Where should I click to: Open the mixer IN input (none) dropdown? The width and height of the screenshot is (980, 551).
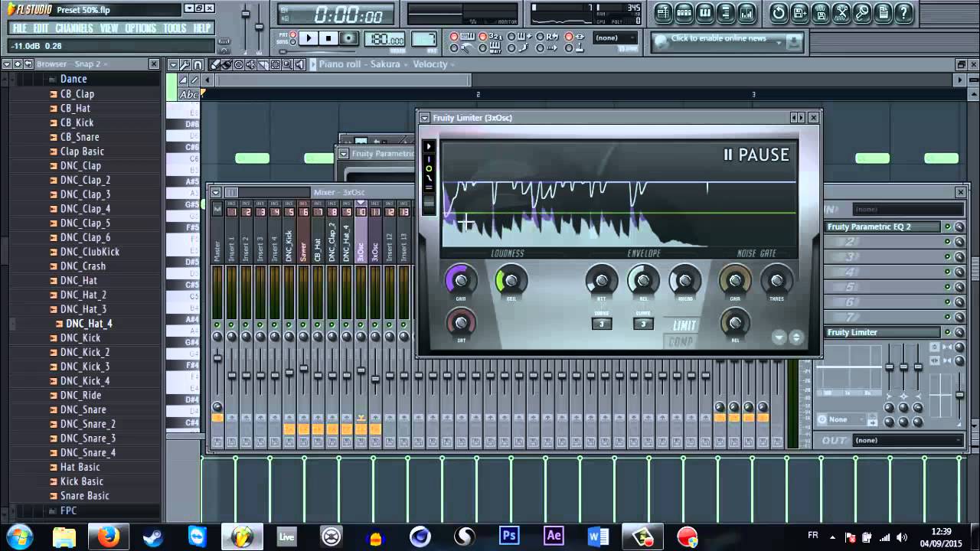click(907, 209)
